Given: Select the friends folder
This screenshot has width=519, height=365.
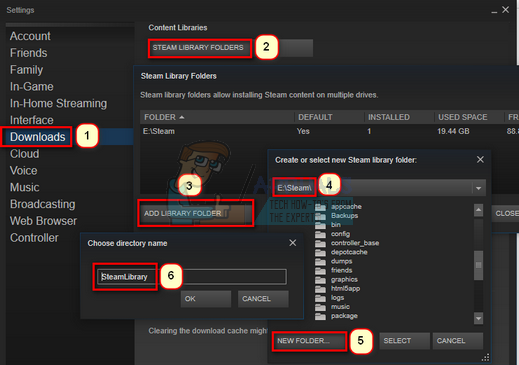Looking at the screenshot, I should 341,270.
